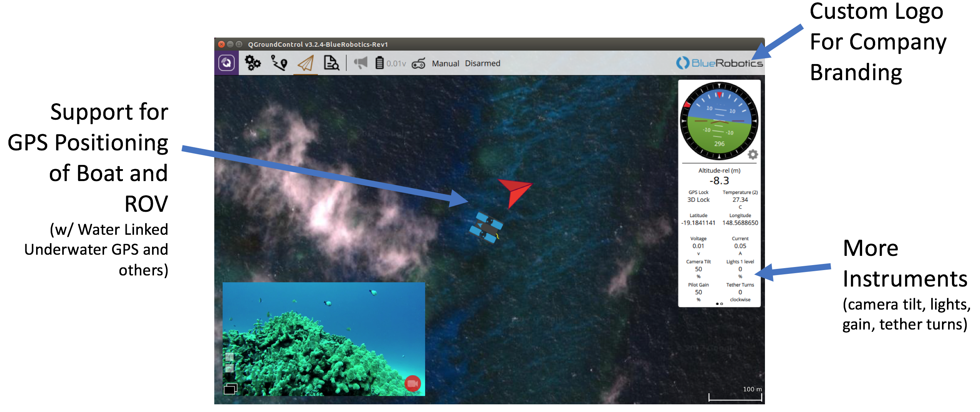Switch to the Plan waypoints view
Screen dimensions: 980x412
tap(279, 63)
